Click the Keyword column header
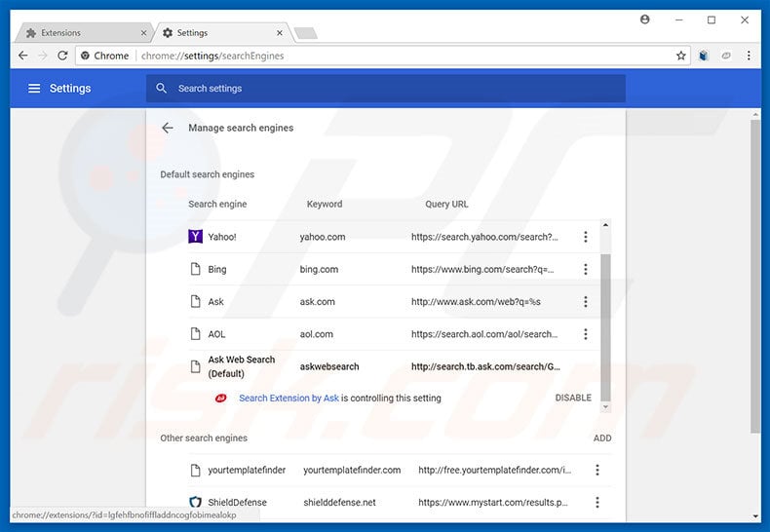 pyautogui.click(x=325, y=205)
